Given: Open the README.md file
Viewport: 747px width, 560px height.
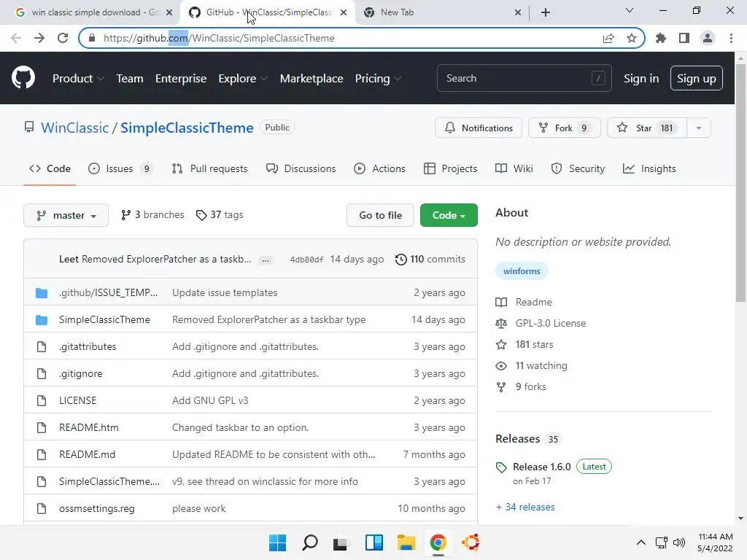Looking at the screenshot, I should [x=88, y=455].
